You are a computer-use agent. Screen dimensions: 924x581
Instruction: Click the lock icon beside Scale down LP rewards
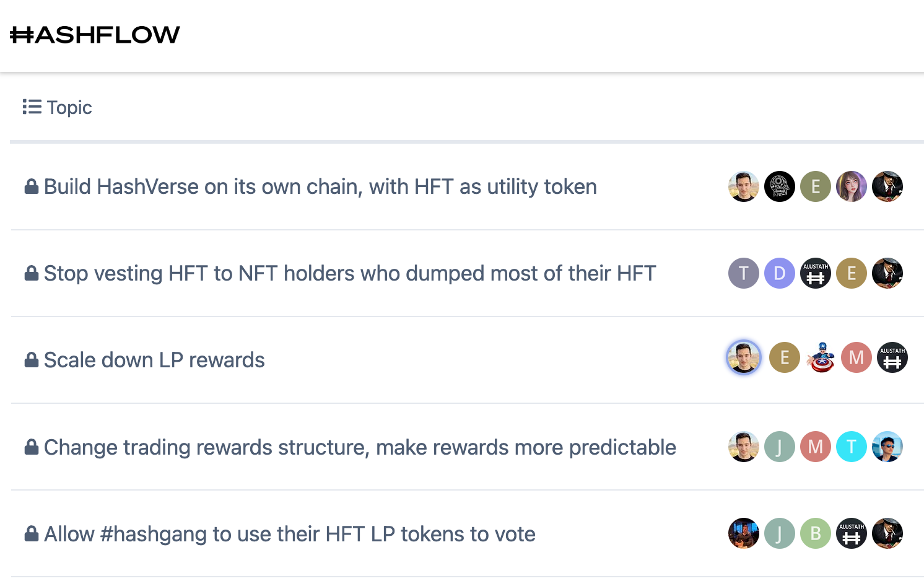[31, 360]
